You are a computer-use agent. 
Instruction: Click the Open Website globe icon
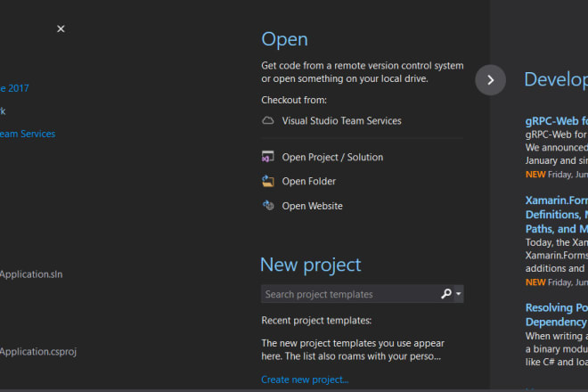(268, 205)
